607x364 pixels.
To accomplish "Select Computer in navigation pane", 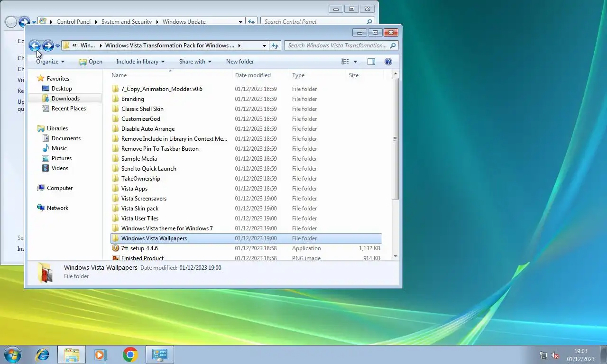I will click(59, 188).
